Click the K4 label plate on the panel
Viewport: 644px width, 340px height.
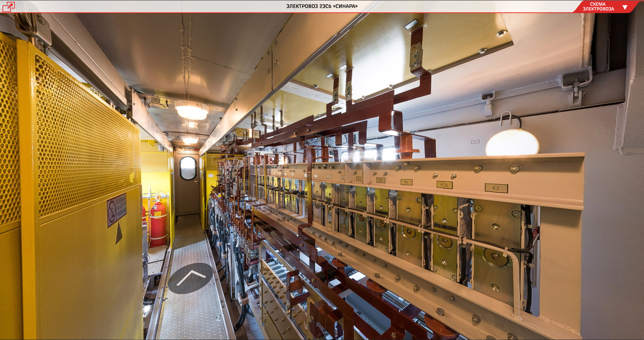(407, 182)
